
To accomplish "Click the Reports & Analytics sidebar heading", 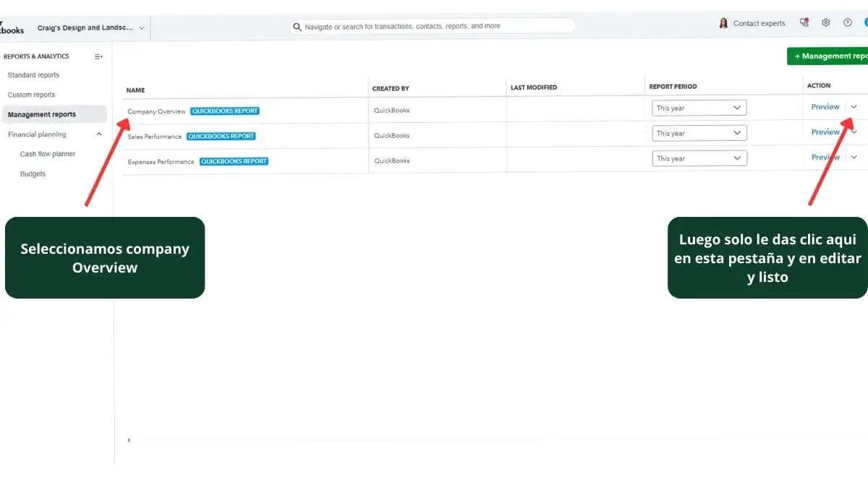I will (x=36, y=56).
